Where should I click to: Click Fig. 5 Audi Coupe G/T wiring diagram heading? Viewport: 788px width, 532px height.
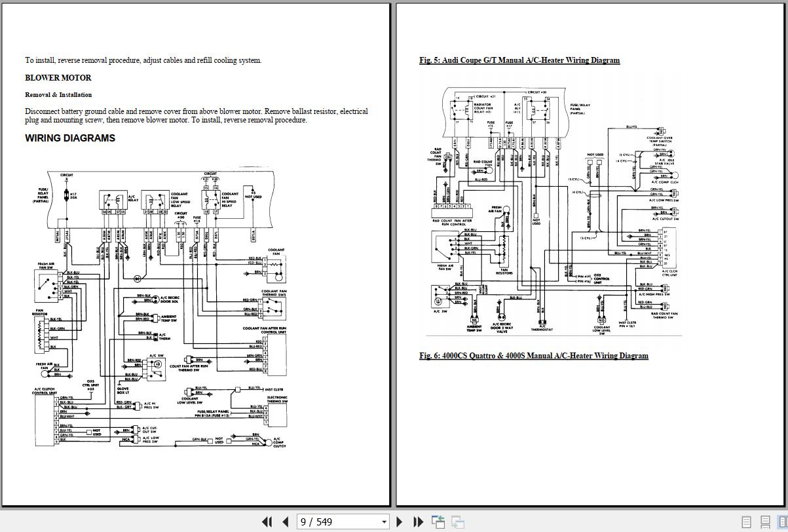(519, 60)
